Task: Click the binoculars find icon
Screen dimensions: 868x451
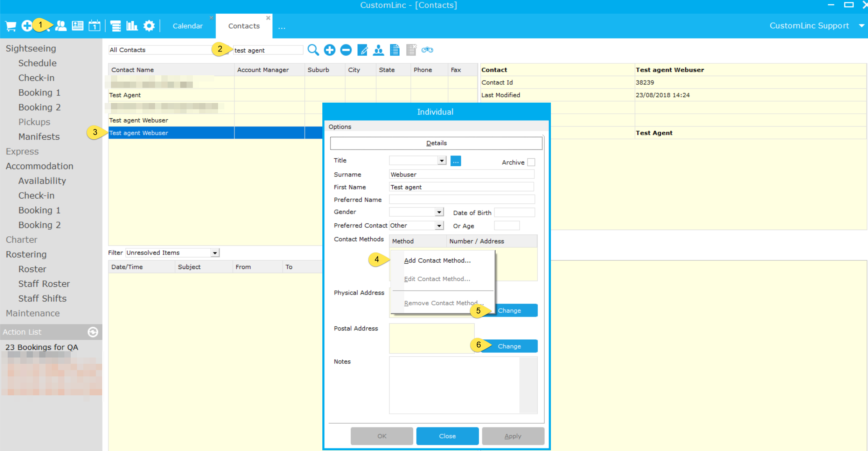Action: coord(427,50)
